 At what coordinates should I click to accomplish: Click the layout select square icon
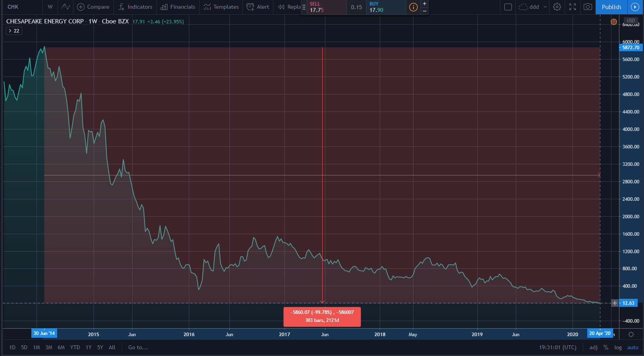pos(508,7)
